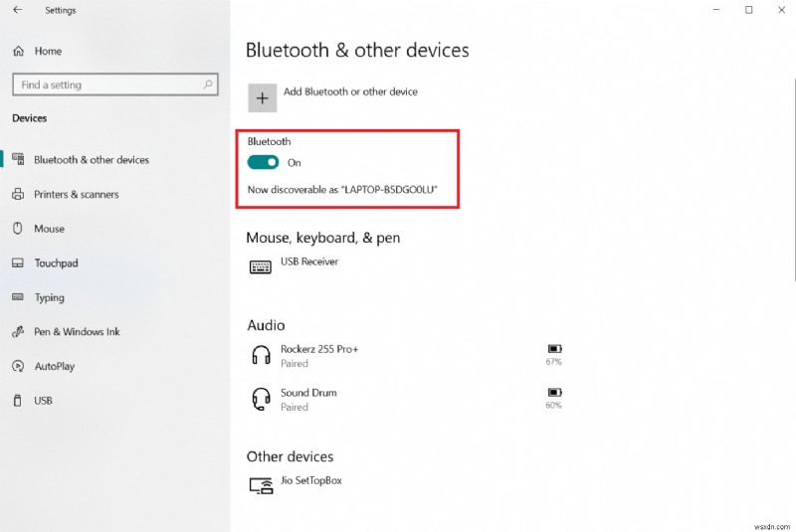Screen dimensions: 796x532
Task: Click the USB icon in sidebar
Action: [18, 401]
